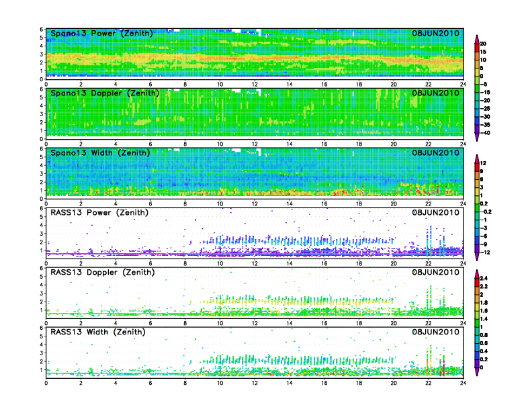532x411 pixels.
Task: Select the purple bottom arrow of the bottom colorbar
Action: pos(477,371)
